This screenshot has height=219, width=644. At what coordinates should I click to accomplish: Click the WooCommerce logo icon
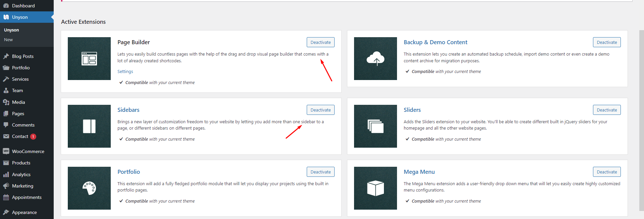6,151
